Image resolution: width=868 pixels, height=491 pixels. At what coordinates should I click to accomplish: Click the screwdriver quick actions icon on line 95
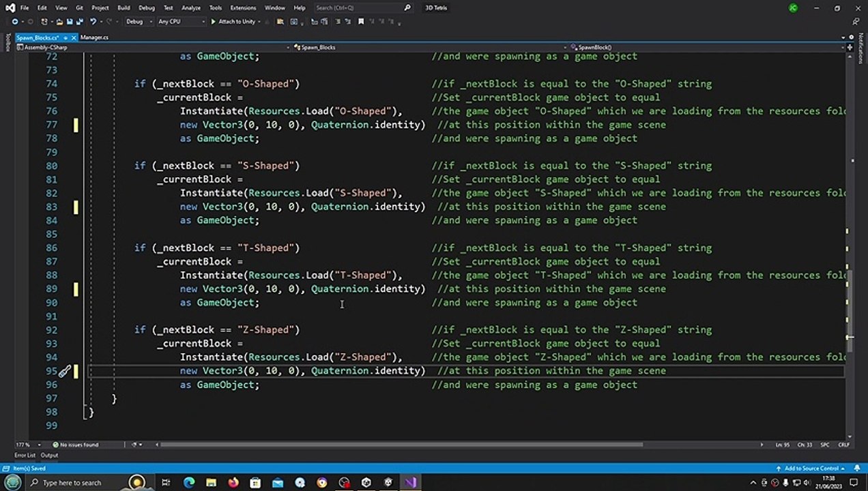pos(64,371)
